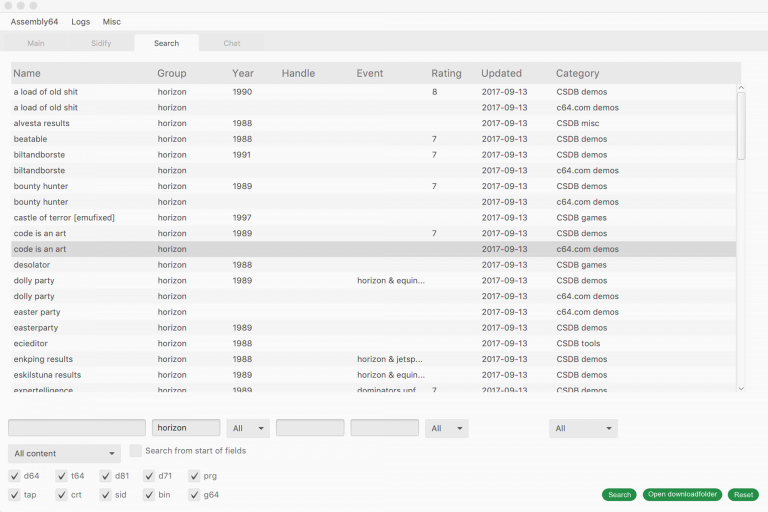
Task: Disable the crt format checkbox
Action: [x=62, y=494]
